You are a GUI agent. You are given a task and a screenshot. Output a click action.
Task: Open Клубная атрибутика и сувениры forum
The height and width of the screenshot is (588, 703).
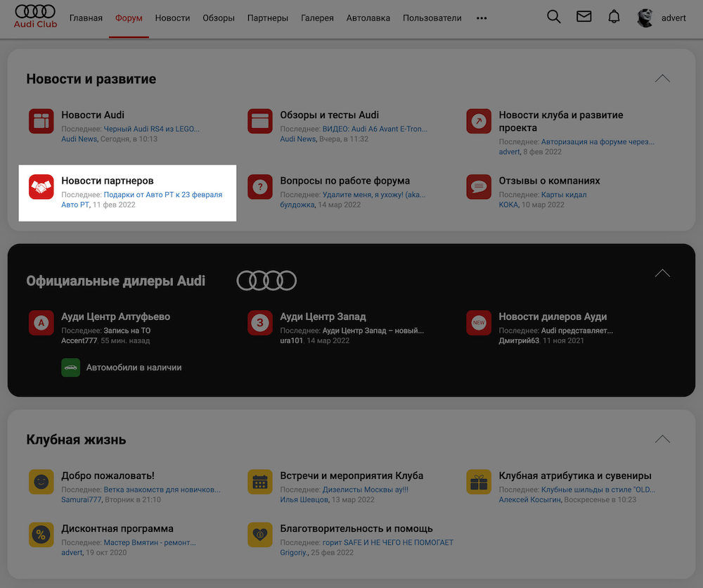point(575,475)
